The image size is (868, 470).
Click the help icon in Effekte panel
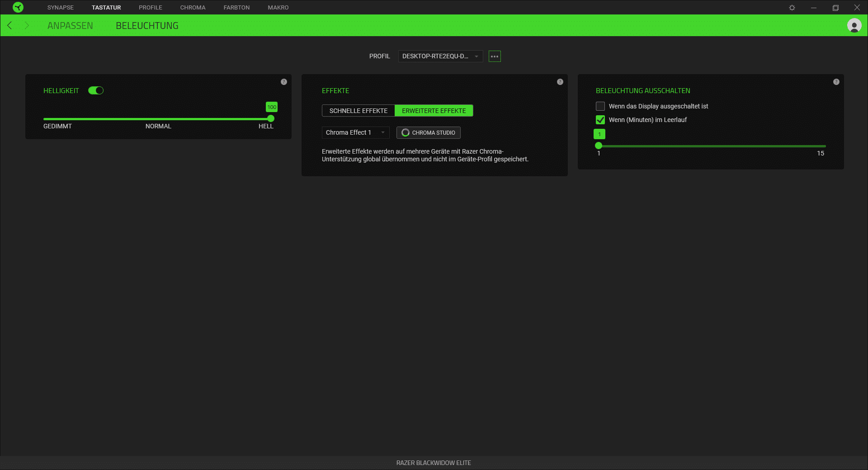[x=560, y=82]
